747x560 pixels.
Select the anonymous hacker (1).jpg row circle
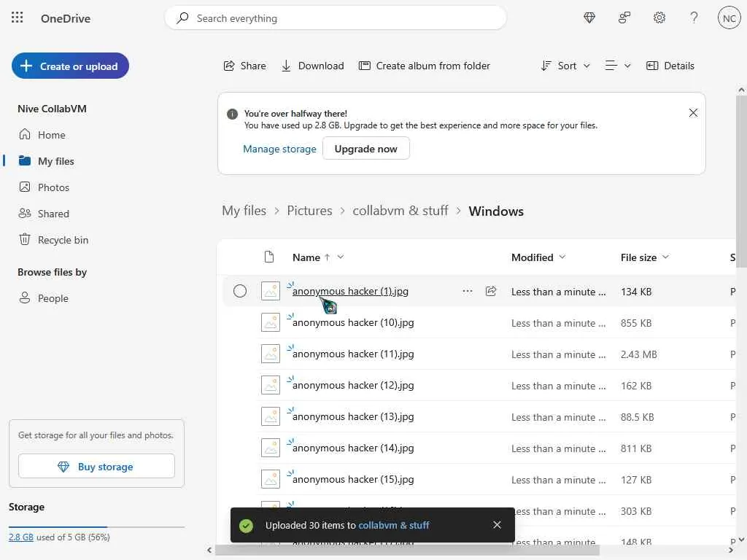coord(240,291)
